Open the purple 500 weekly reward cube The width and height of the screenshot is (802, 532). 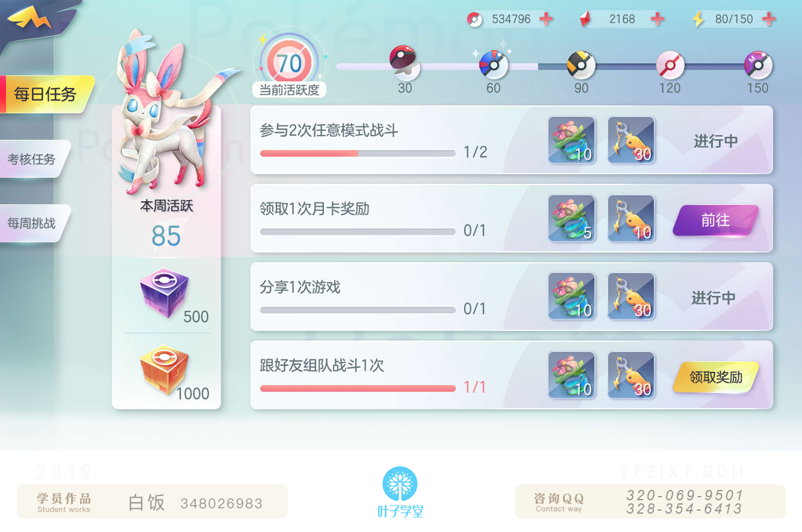click(x=164, y=293)
